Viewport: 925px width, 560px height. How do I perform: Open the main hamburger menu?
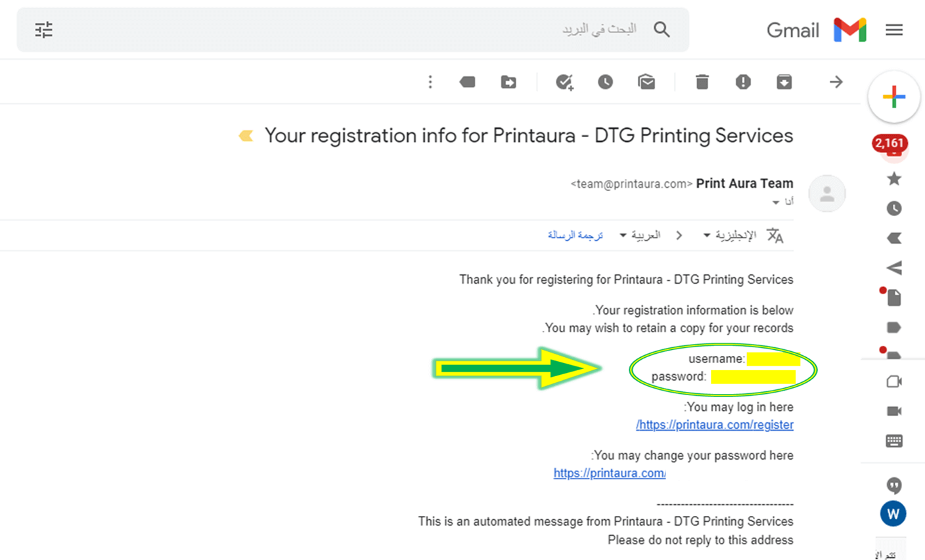(x=894, y=30)
